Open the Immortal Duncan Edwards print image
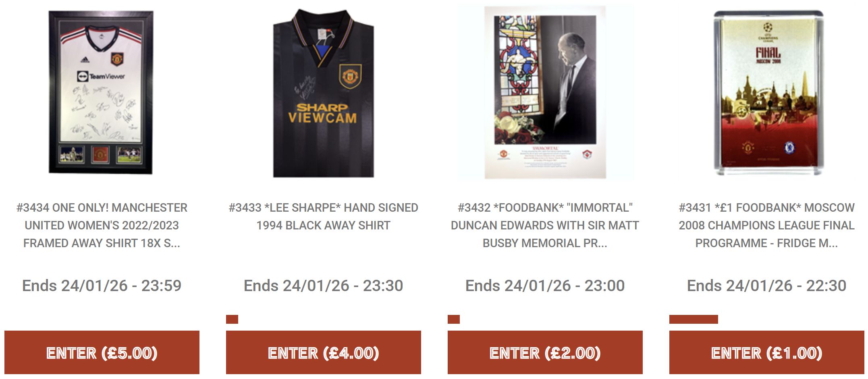868x379 pixels. click(545, 92)
